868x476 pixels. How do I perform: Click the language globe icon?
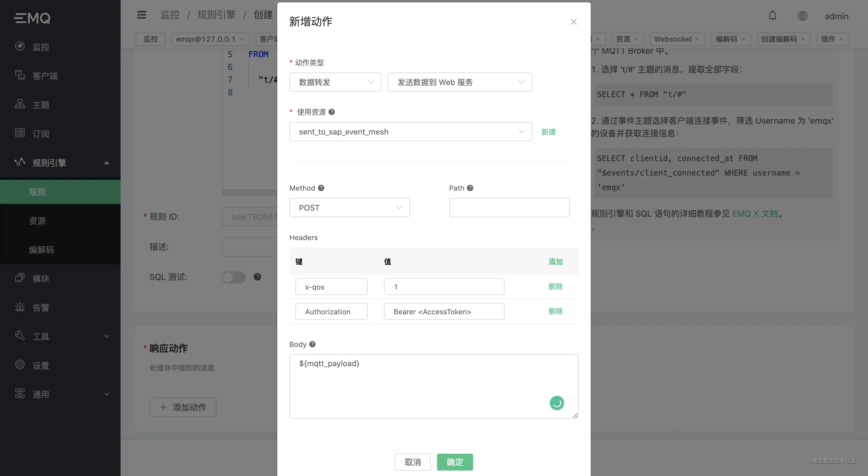pyautogui.click(x=802, y=16)
